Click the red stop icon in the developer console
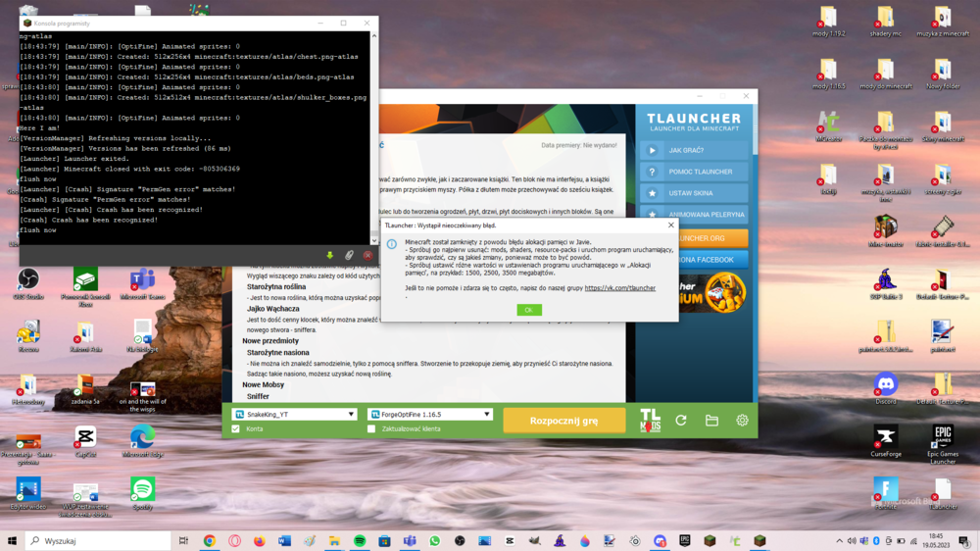Screen dimensions: 980x551 click(x=367, y=255)
